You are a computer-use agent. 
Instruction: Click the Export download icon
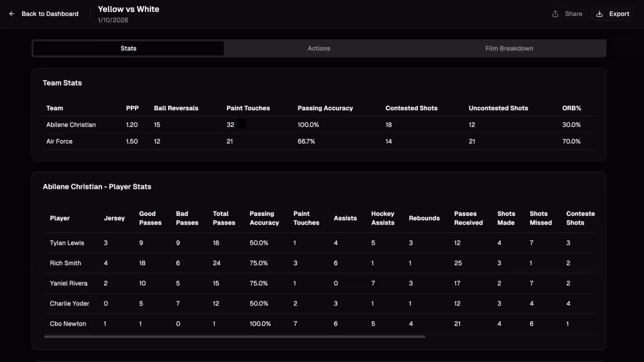pyautogui.click(x=599, y=14)
